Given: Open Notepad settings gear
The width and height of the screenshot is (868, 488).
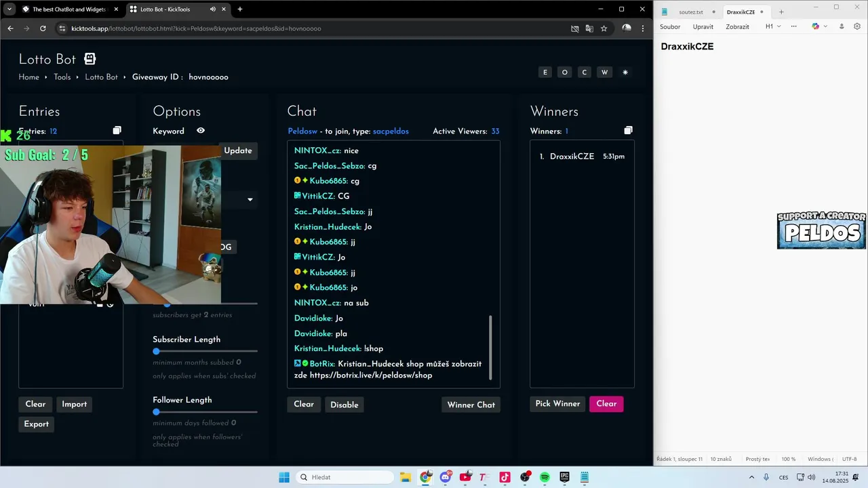Looking at the screenshot, I should coord(857,26).
